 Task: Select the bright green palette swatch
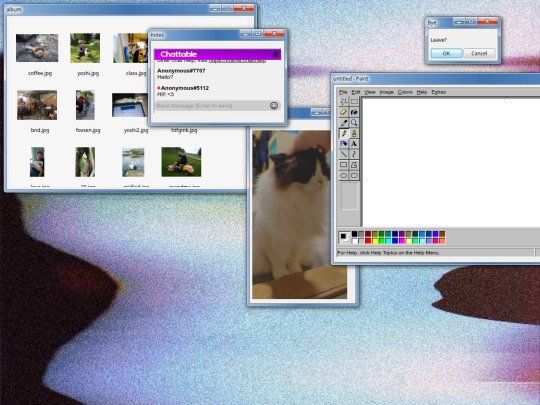tap(382, 241)
